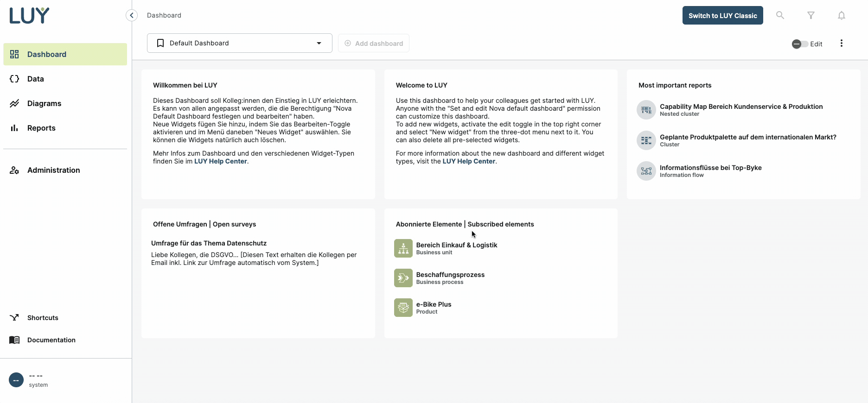The image size is (868, 403).
Task: Click the Geplante Produktpalette cluster icon
Action: [x=646, y=140]
